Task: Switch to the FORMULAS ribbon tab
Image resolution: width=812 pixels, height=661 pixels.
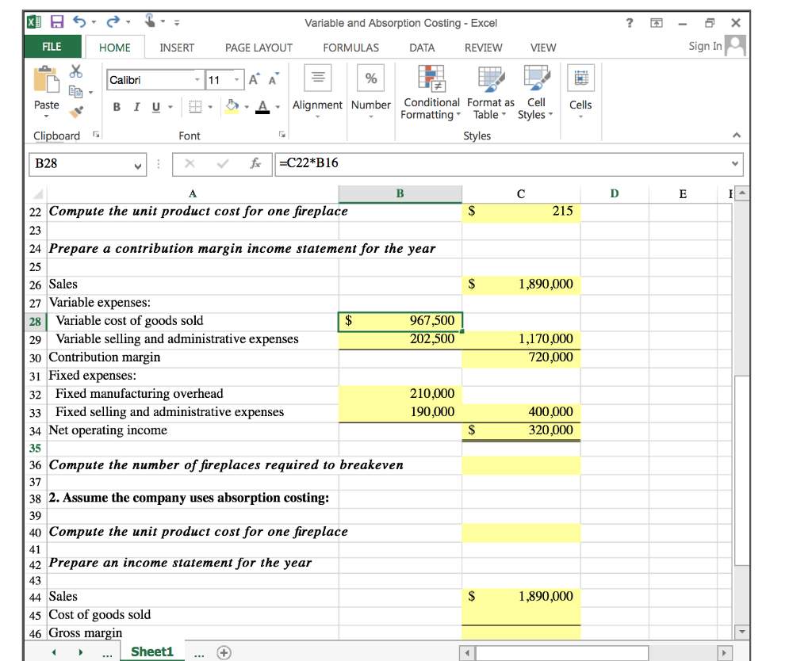Action: coord(350,48)
